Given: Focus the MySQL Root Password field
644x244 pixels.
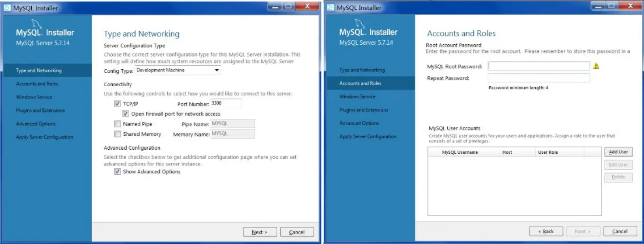Looking at the screenshot, I should click(539, 66).
